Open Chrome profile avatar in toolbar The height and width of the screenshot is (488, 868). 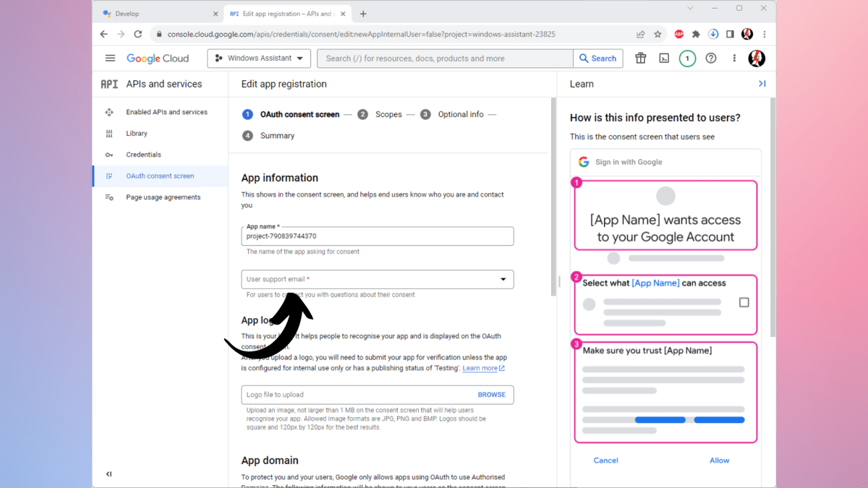[x=747, y=34]
